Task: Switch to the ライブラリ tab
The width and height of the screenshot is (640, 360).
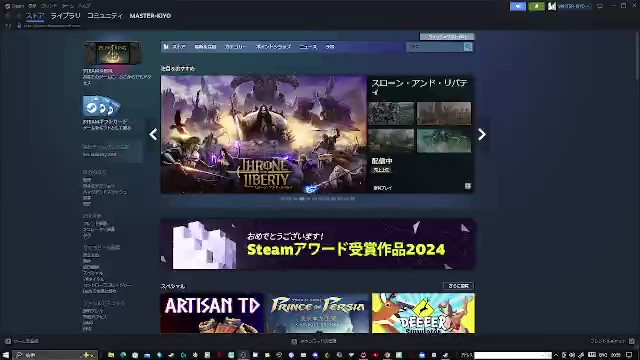Action: coord(65,16)
